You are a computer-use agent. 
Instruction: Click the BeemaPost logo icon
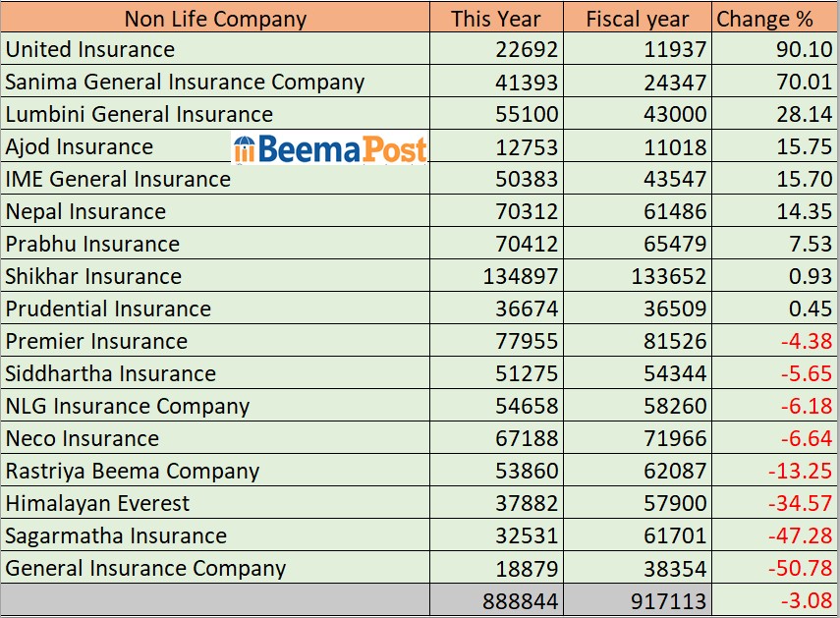pos(245,149)
